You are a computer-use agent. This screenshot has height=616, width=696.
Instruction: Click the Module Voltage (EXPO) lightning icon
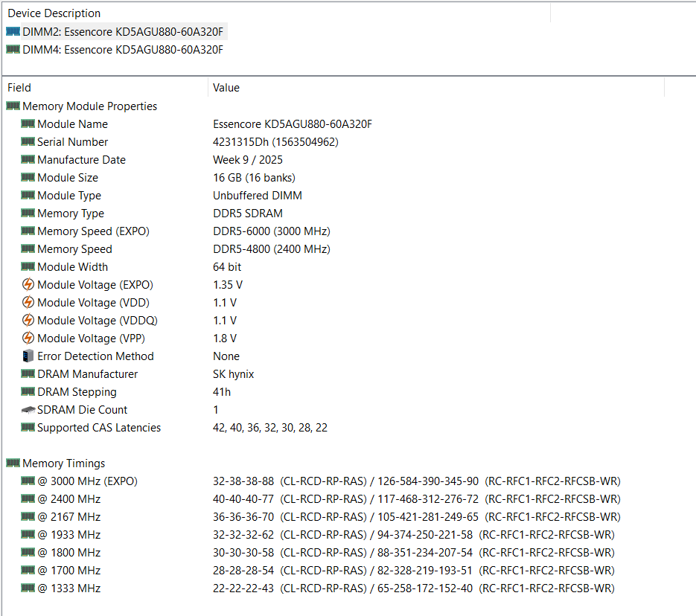point(28,285)
